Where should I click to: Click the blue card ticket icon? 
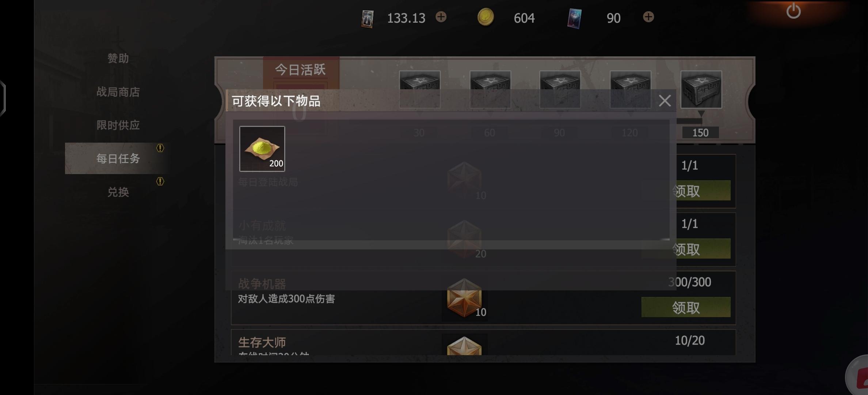[574, 18]
